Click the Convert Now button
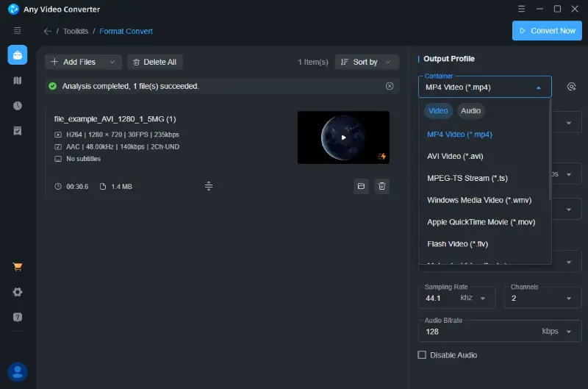This screenshot has width=588, height=389. (547, 31)
